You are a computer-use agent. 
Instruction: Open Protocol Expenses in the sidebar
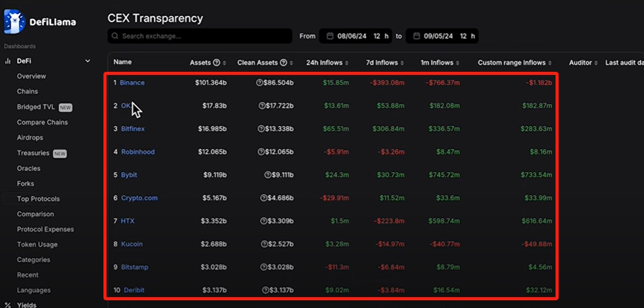[46, 229]
